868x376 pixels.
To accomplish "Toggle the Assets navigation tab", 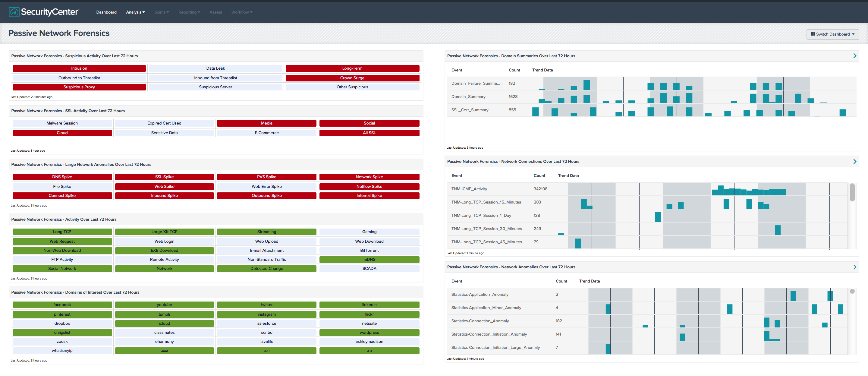I will pos(216,11).
